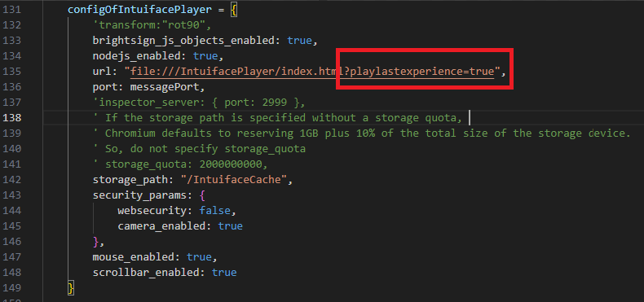Click the messagePort value
Screen dimensions: 644x302
pyautogui.click(x=165, y=87)
